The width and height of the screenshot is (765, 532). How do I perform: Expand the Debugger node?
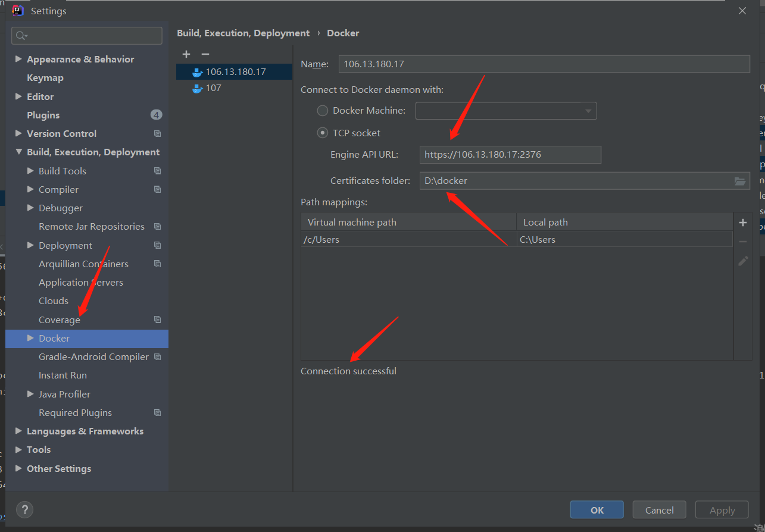30,208
